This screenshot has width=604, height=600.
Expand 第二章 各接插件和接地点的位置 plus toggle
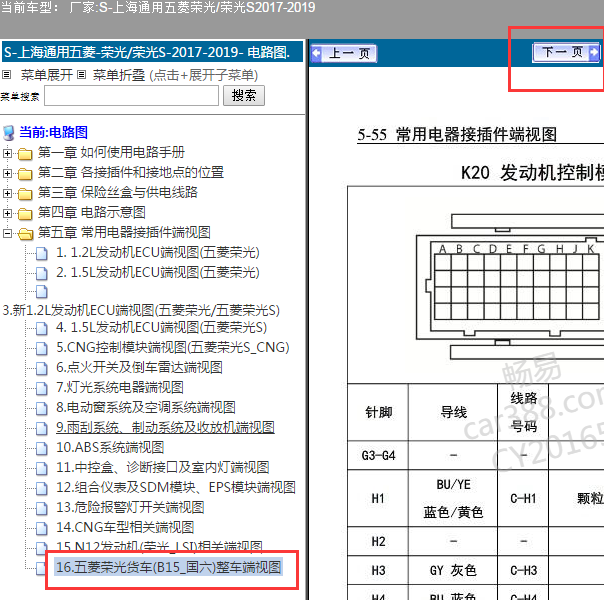(7, 173)
